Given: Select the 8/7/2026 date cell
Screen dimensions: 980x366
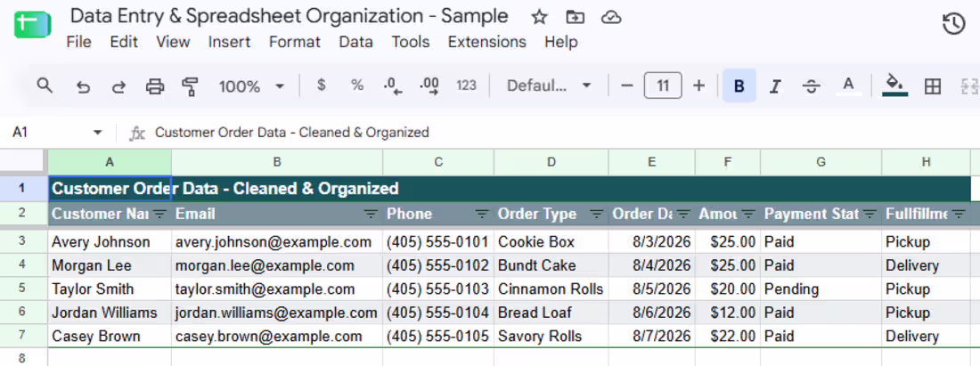Looking at the screenshot, I should pos(651,336).
